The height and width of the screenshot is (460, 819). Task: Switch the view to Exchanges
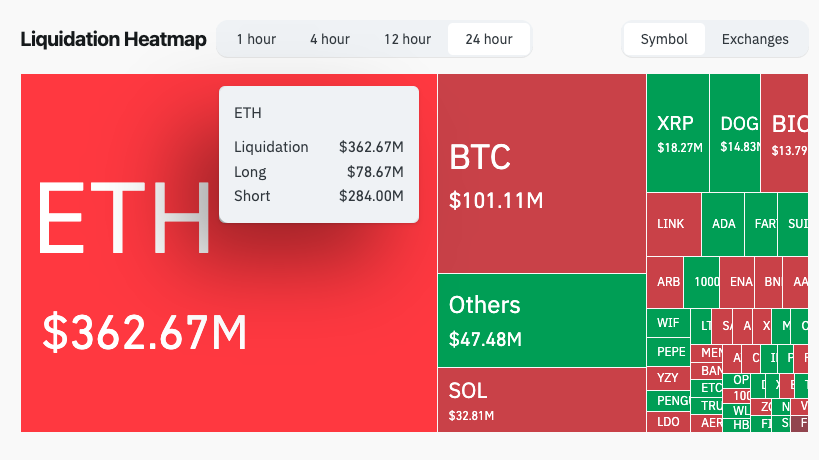pos(755,39)
